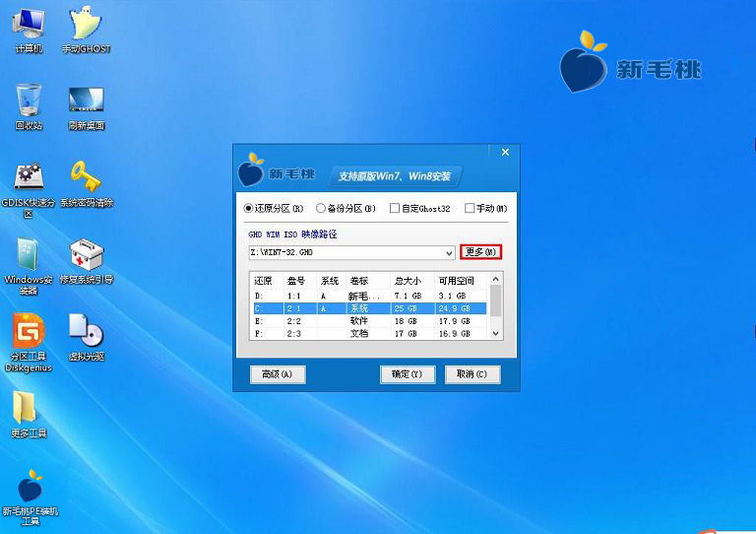Open the 更多工具 folder
The image size is (756, 534).
29,414
